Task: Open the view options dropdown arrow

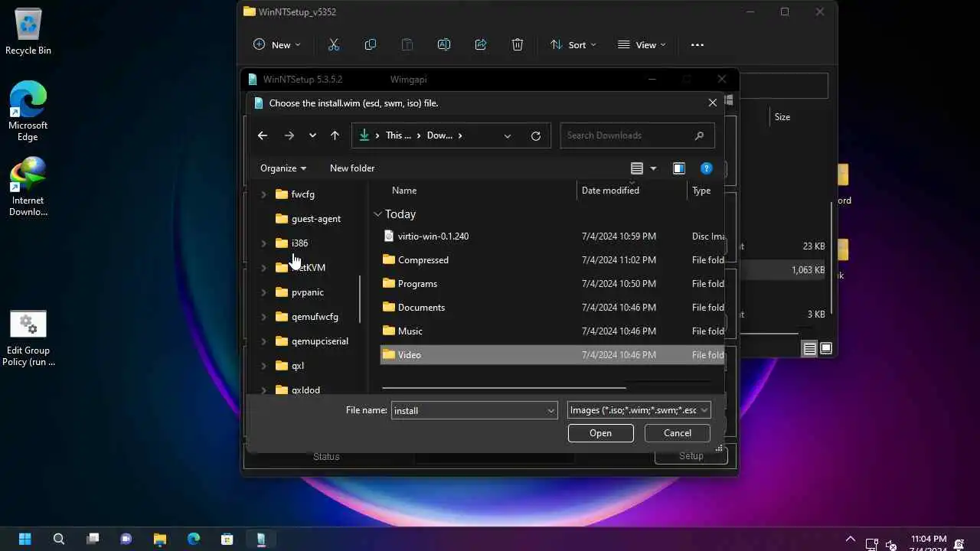Action: click(x=653, y=168)
